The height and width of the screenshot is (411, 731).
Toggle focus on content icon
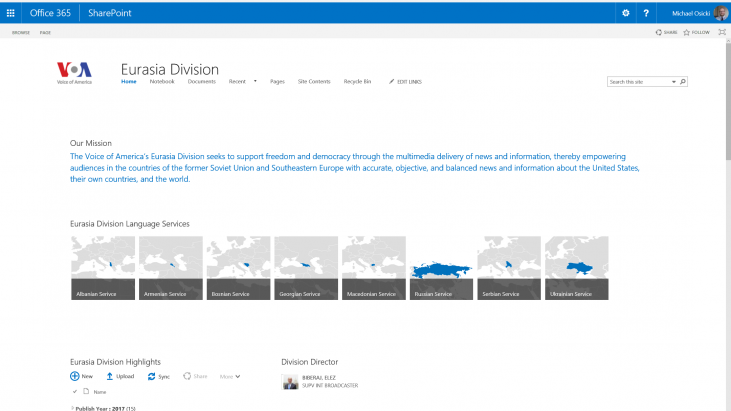pos(722,32)
